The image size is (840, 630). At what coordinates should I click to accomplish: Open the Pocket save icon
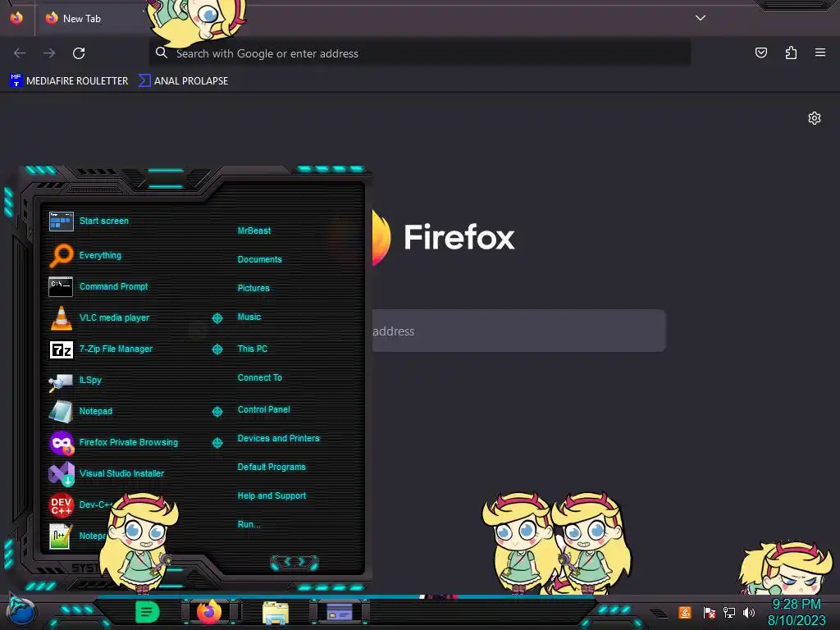pyautogui.click(x=760, y=52)
